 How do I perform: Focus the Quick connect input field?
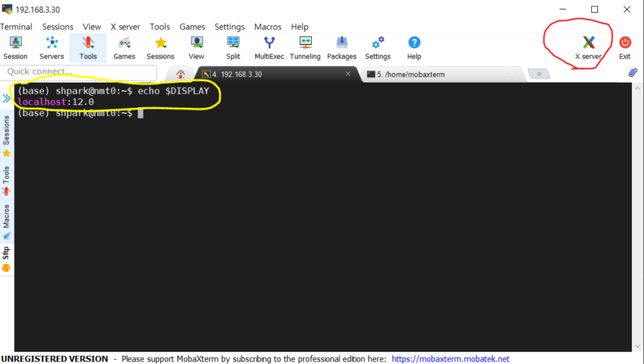pyautogui.click(x=79, y=72)
